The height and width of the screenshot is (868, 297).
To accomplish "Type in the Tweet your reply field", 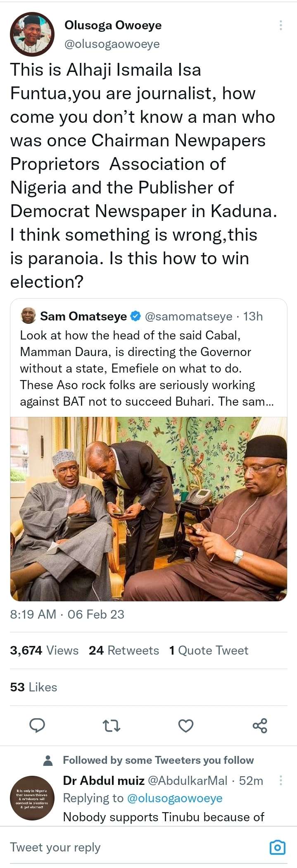I will click(x=124, y=847).
